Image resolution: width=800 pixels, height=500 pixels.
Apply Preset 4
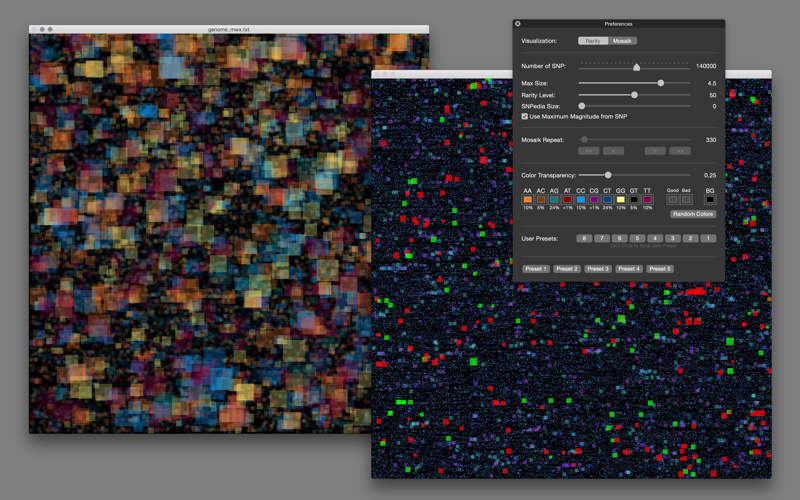tap(629, 269)
